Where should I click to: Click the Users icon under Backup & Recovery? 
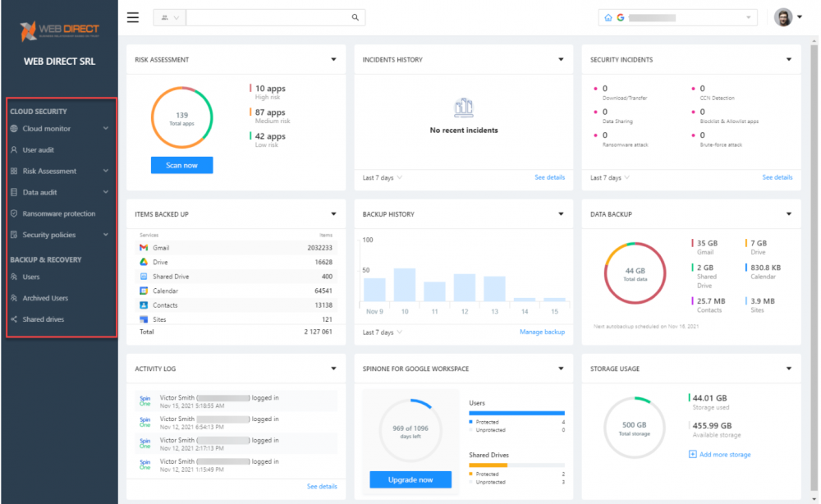(x=14, y=277)
